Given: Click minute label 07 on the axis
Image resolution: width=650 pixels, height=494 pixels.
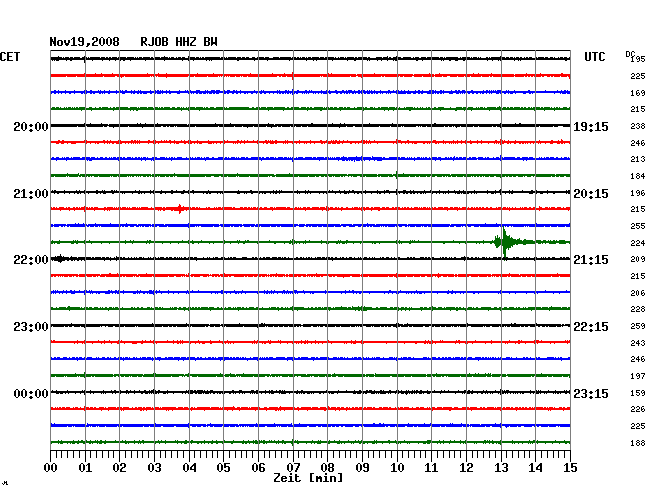Looking at the screenshot, I should click(x=293, y=467).
